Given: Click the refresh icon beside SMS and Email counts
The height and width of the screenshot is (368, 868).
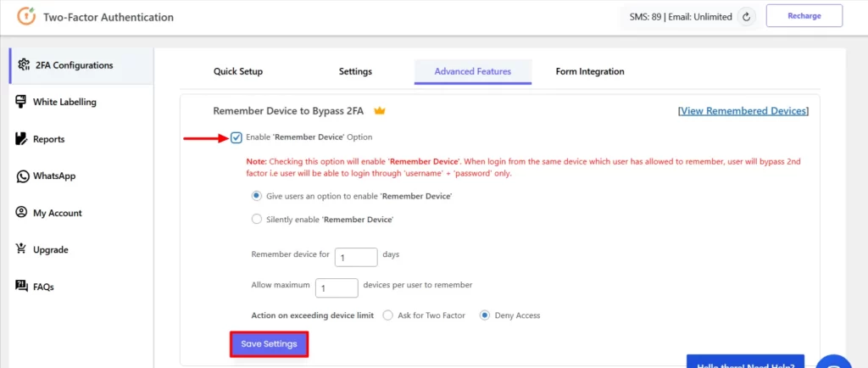Looking at the screenshot, I should point(746,17).
